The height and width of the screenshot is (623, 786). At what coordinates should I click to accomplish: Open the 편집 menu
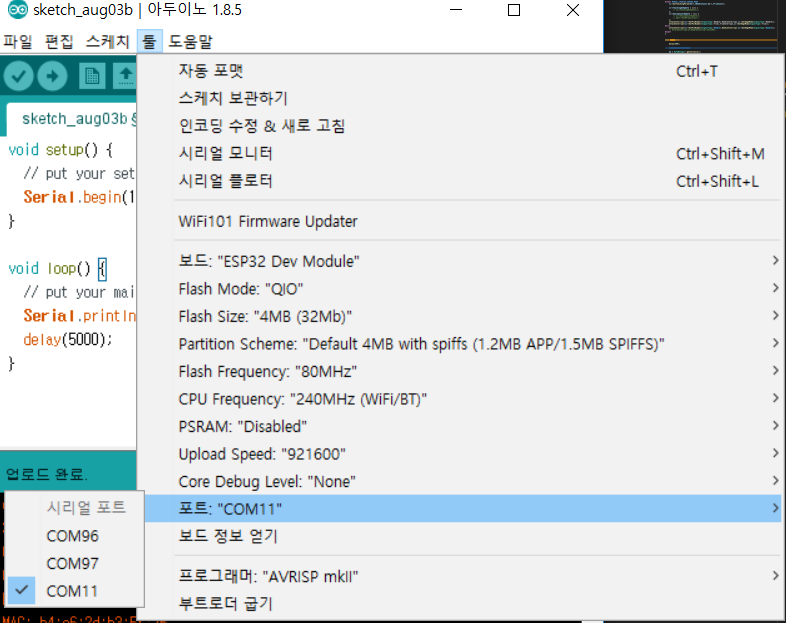(59, 41)
